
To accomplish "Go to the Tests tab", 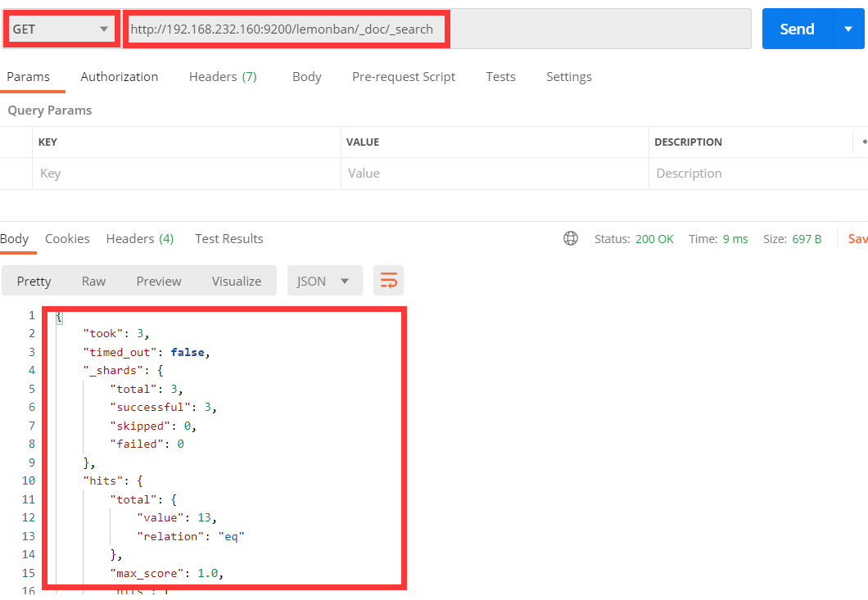I will click(500, 77).
